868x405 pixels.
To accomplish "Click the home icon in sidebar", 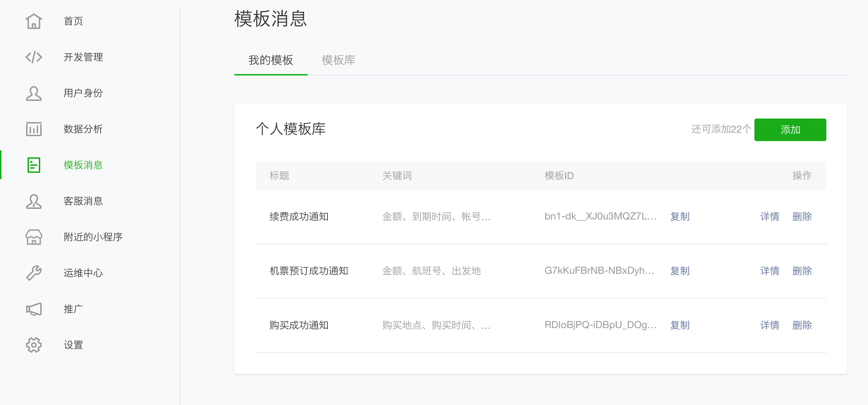I will click(34, 21).
